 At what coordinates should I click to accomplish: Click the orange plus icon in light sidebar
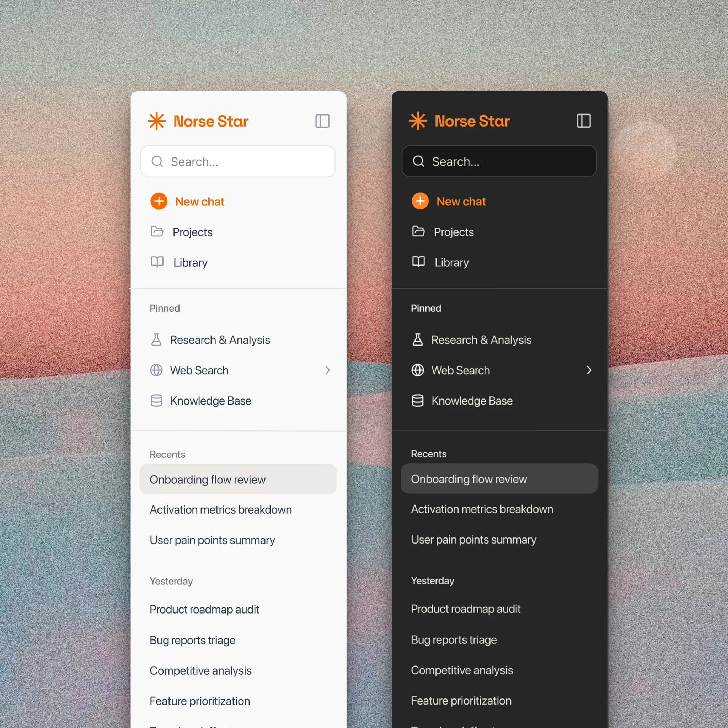[x=159, y=201]
